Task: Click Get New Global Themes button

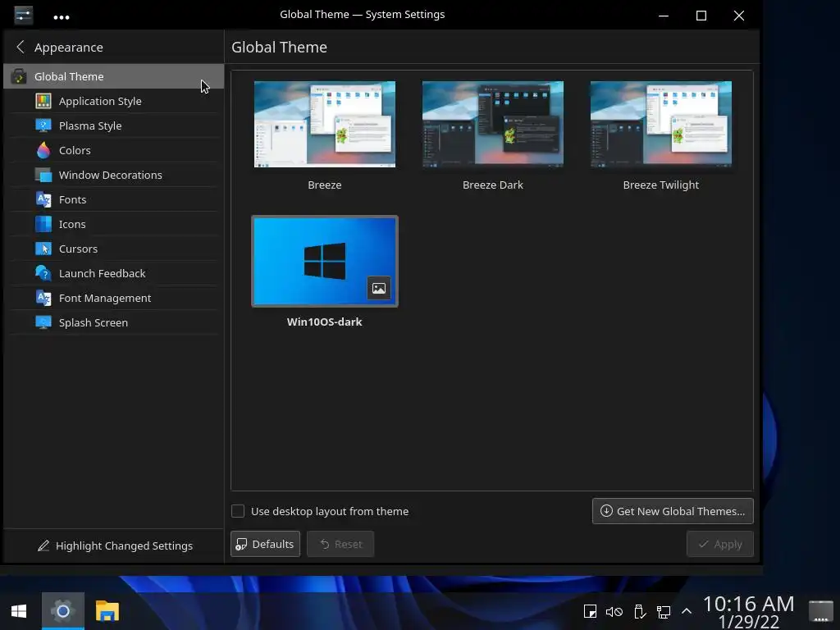Action: [673, 511]
